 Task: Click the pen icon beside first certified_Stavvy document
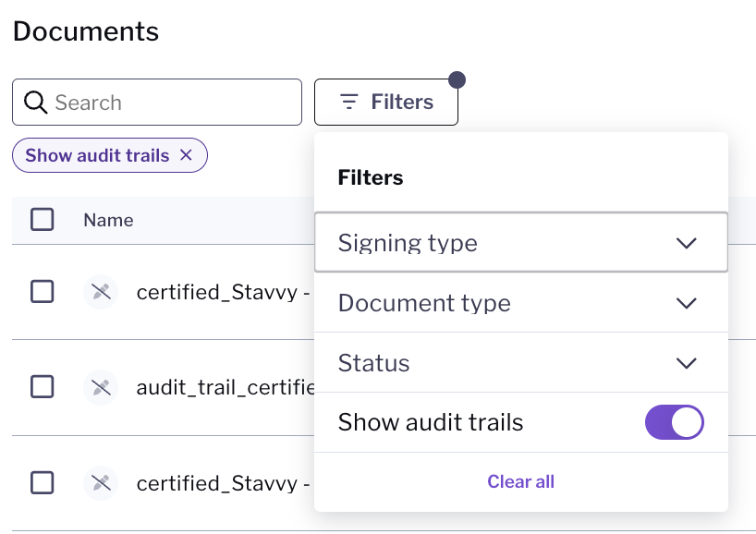coord(101,292)
